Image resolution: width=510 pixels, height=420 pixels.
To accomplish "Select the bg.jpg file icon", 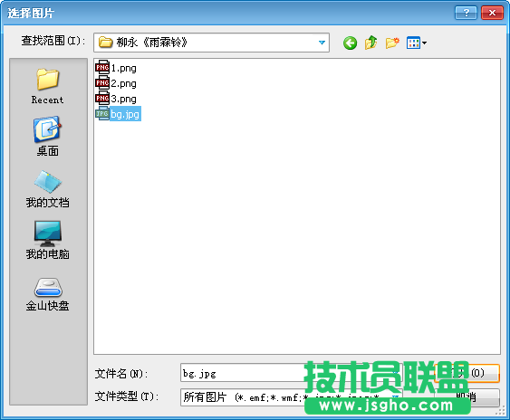I will point(102,114).
